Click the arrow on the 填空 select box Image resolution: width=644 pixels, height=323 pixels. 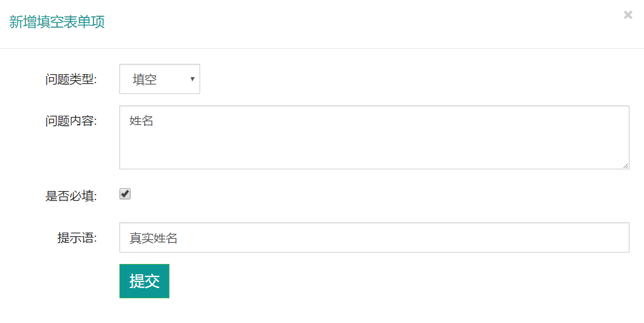click(192, 79)
